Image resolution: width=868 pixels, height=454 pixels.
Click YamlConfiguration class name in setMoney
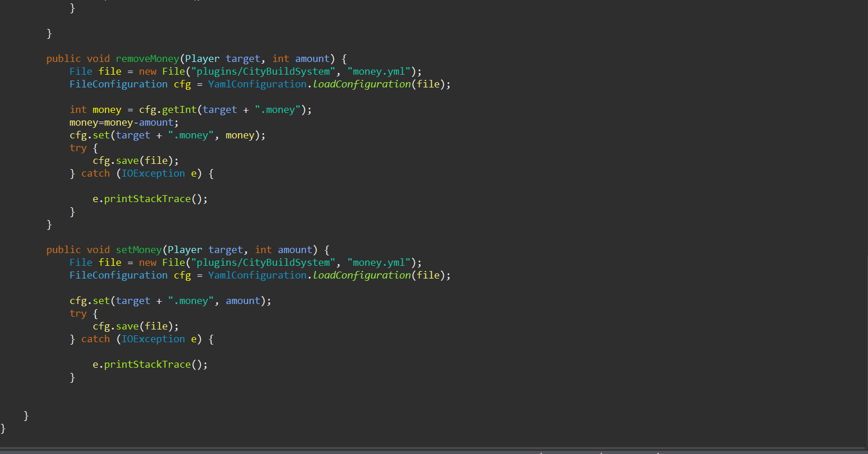coord(258,275)
